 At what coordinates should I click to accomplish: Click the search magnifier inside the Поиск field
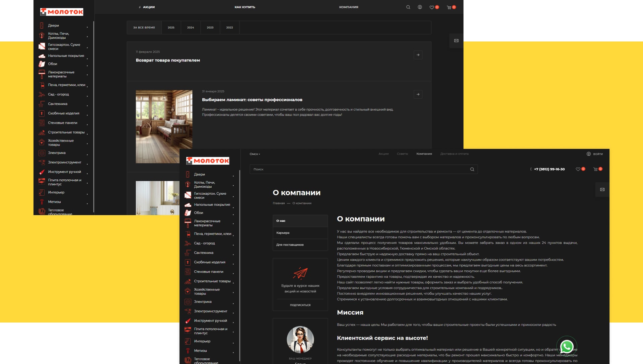pos(472,169)
